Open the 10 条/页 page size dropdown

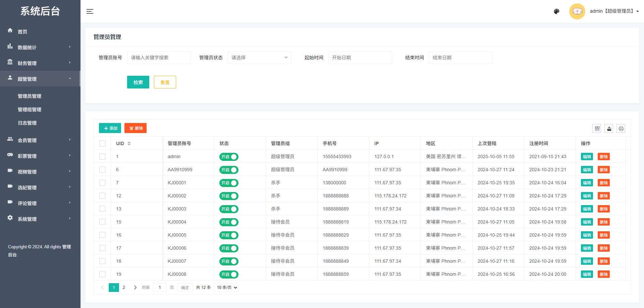[x=227, y=288]
